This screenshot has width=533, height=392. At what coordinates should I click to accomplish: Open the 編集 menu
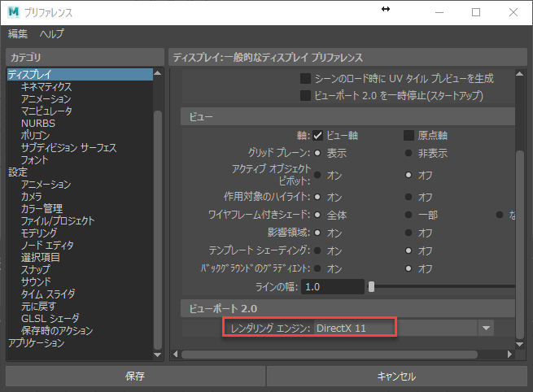click(x=18, y=33)
